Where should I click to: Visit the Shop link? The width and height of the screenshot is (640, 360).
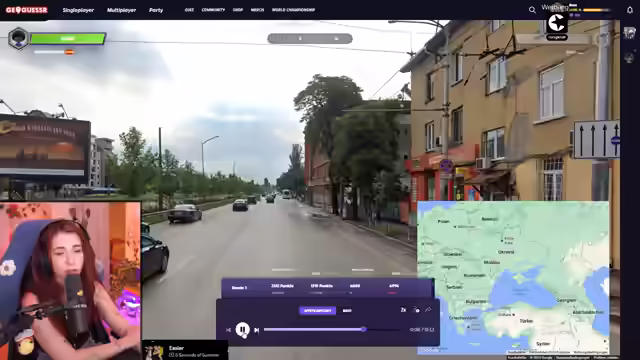pos(238,10)
